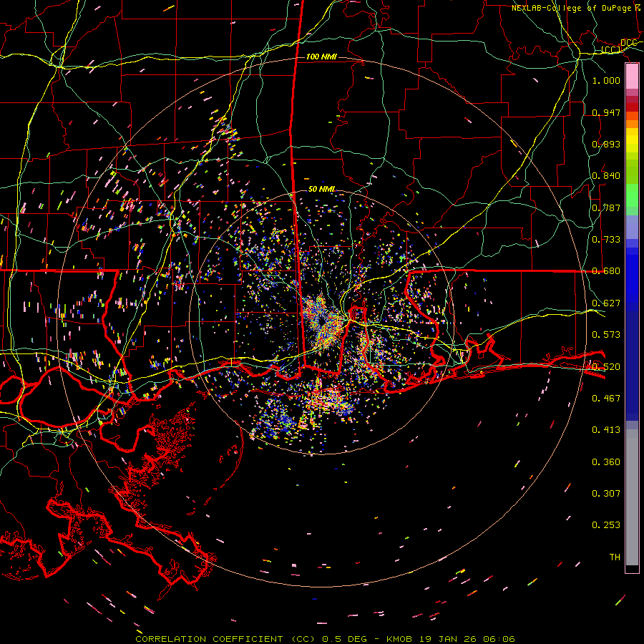Select the 0.893 legend value
This screenshot has width=644, height=644.
pyautogui.click(x=606, y=144)
